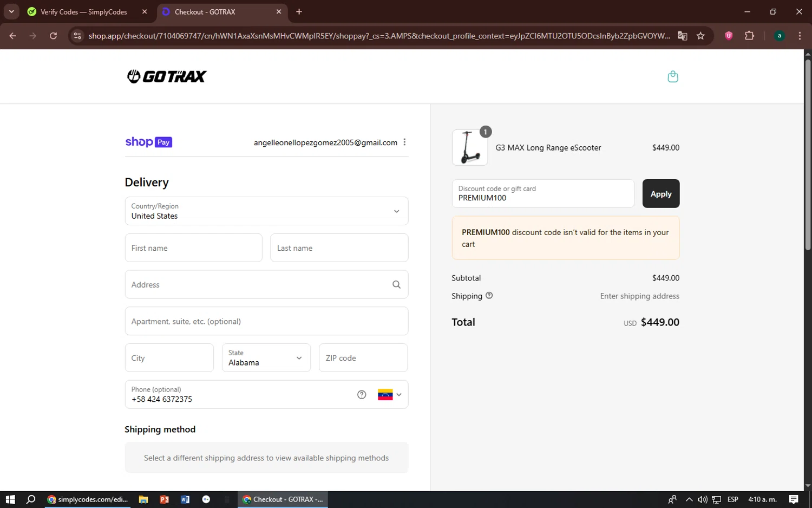Image resolution: width=812 pixels, height=508 pixels.
Task: Click the page vertical scrollbar
Action: pyautogui.click(x=808, y=154)
